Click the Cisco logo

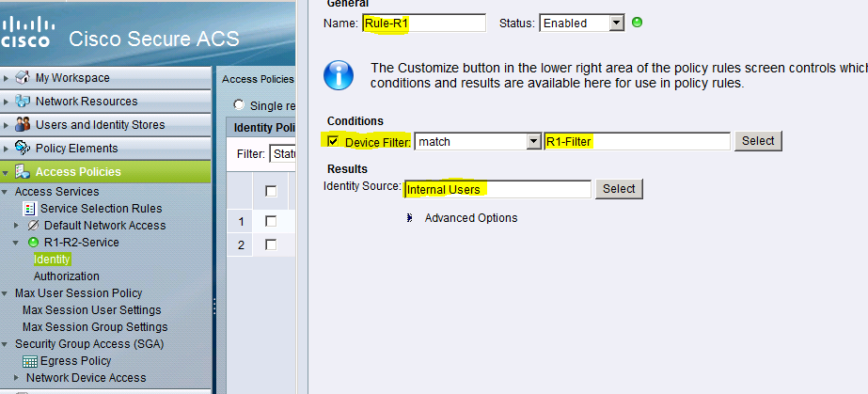coord(26,33)
